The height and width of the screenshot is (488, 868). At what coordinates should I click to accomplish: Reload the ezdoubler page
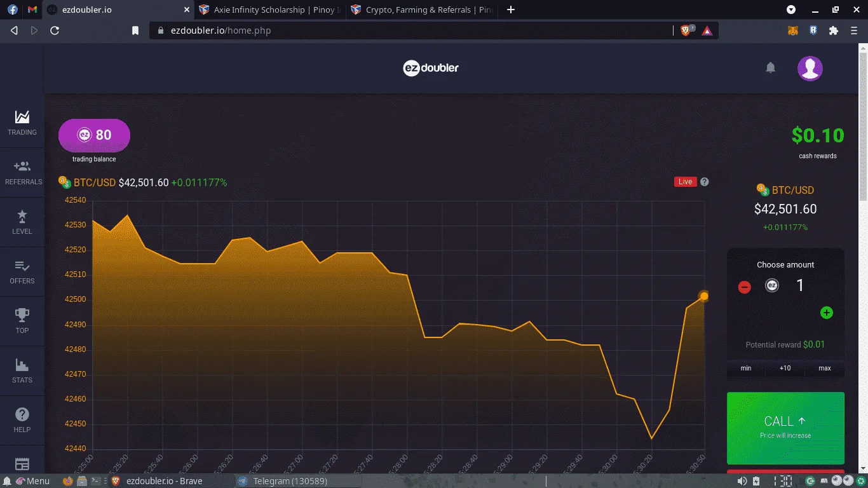click(x=55, y=30)
